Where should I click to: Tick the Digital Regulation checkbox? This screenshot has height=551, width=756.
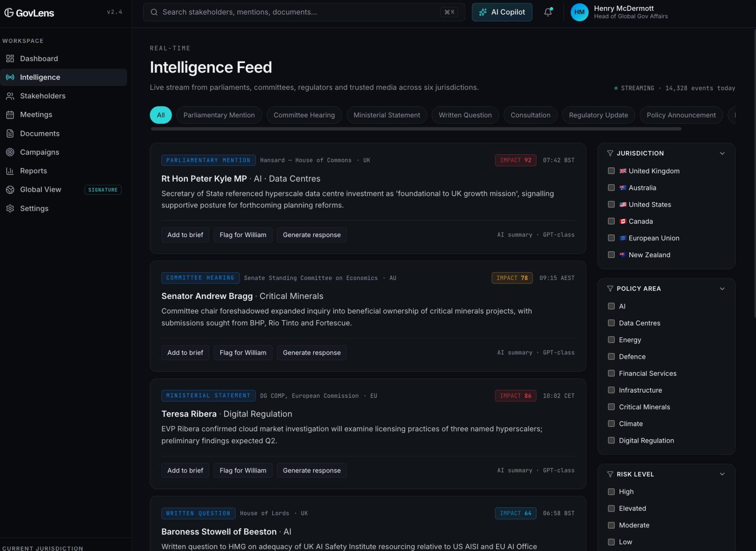(x=611, y=440)
